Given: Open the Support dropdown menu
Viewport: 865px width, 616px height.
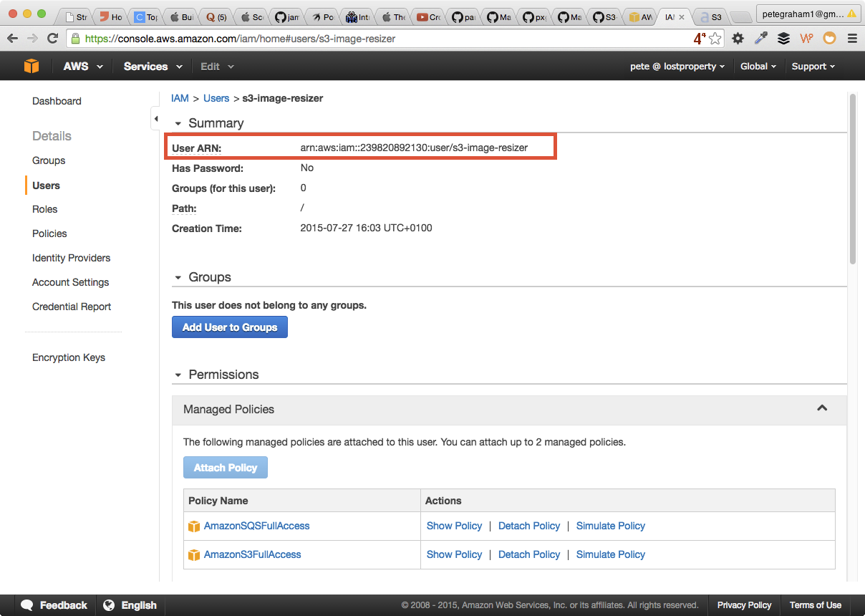Looking at the screenshot, I should [813, 66].
